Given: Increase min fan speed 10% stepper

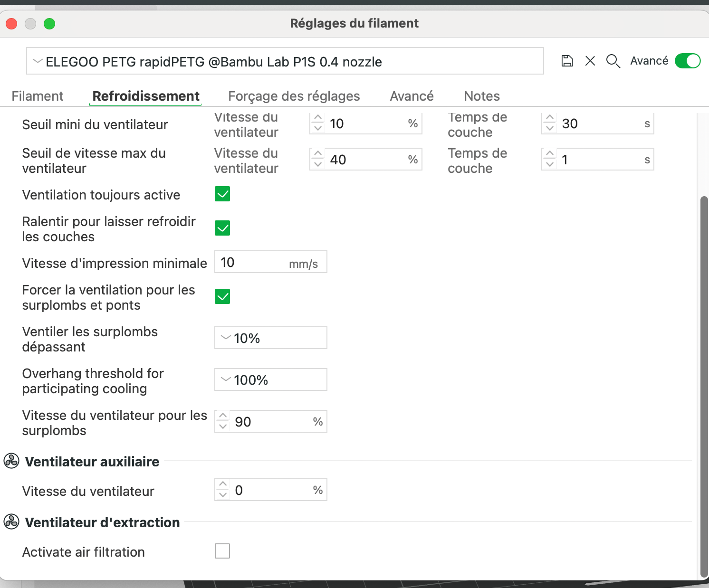Looking at the screenshot, I should pos(318,118).
